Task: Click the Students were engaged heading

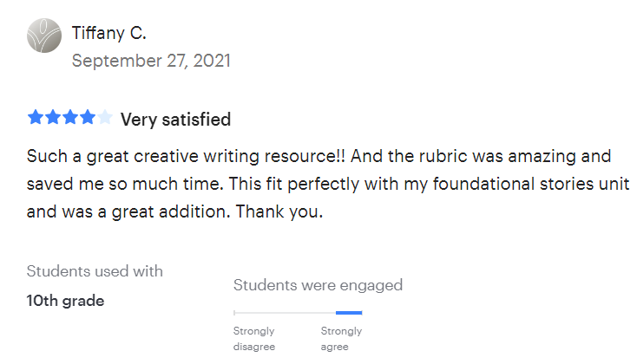Action: [318, 285]
